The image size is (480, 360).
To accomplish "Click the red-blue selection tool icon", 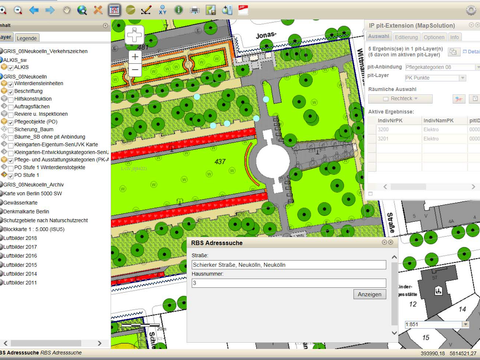I will (459, 99).
